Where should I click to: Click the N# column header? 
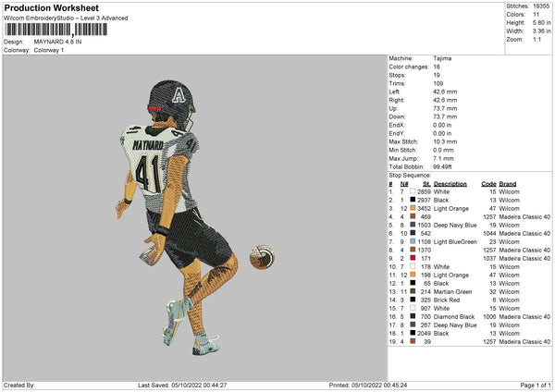click(404, 184)
